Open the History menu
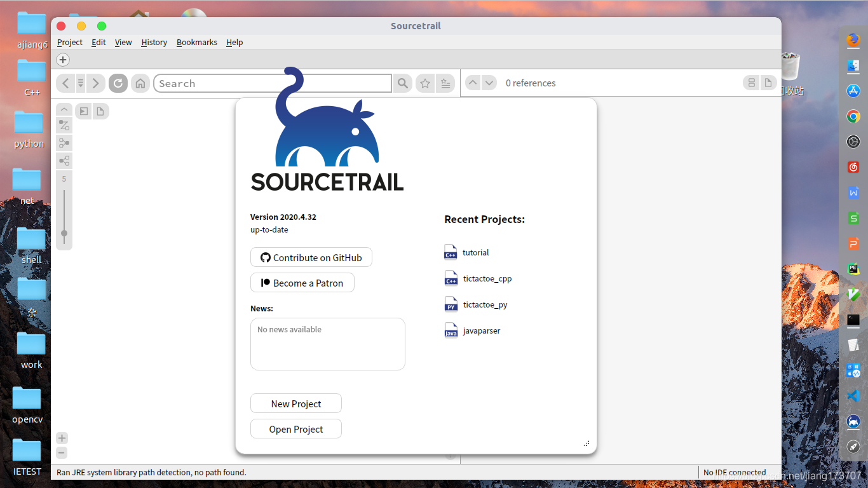 click(x=154, y=42)
